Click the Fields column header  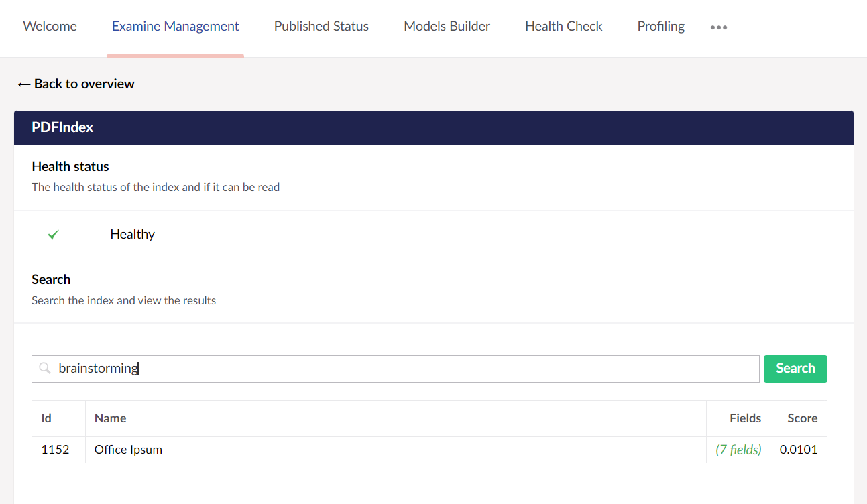(745, 418)
